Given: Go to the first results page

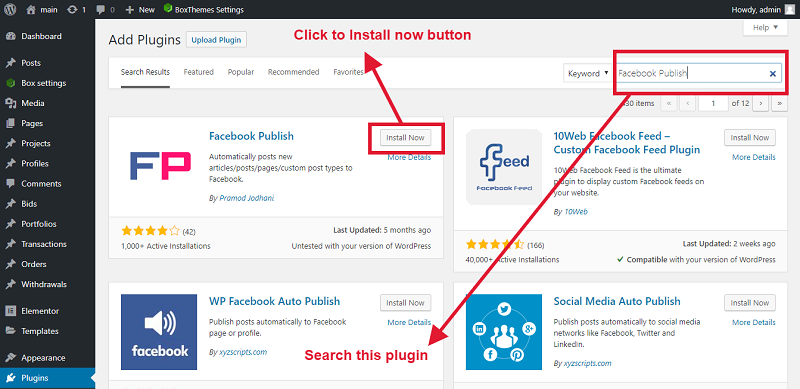Looking at the screenshot, I should pos(669,103).
